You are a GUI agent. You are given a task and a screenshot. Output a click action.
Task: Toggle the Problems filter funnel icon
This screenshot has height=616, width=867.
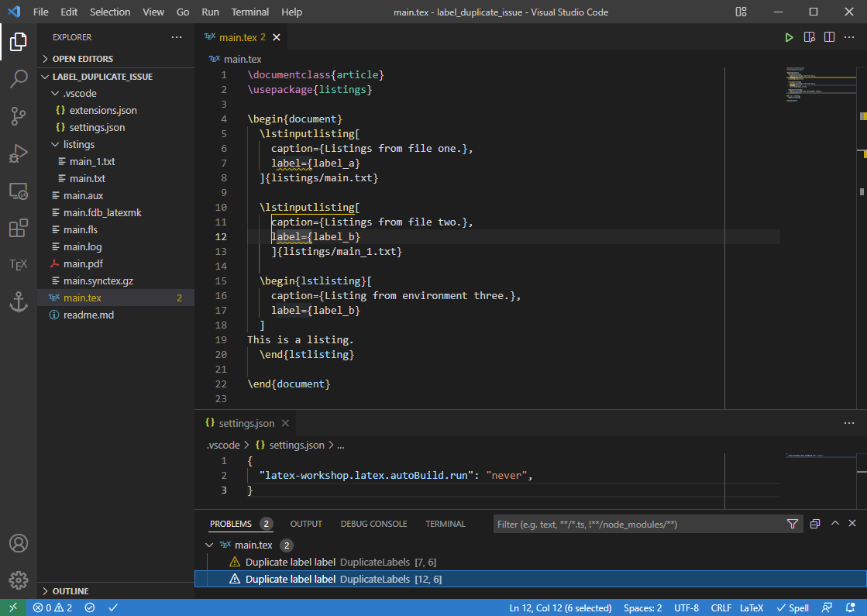tap(792, 525)
